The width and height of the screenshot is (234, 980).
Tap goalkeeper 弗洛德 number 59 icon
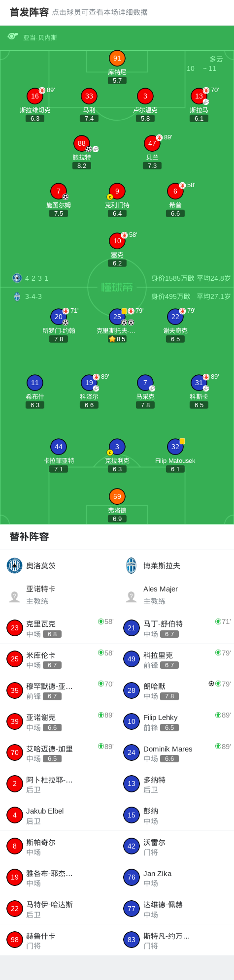117,496
